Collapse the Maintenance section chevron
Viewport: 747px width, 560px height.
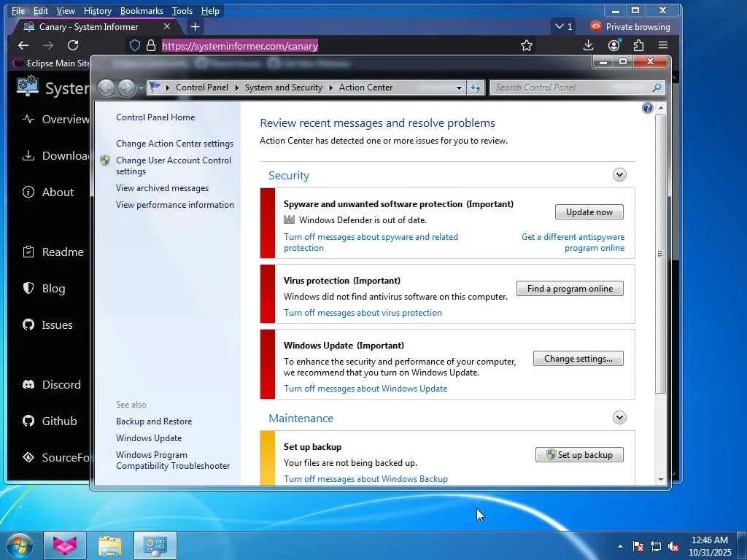[x=619, y=418]
